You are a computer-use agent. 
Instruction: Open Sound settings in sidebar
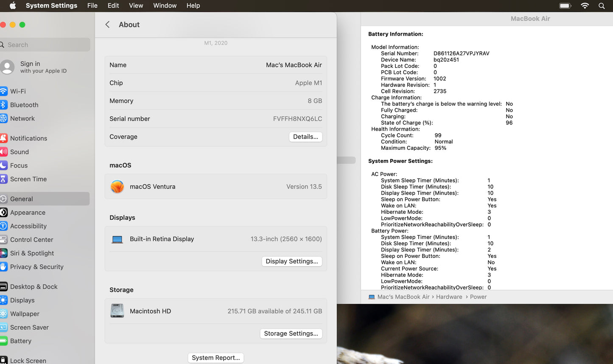19,152
